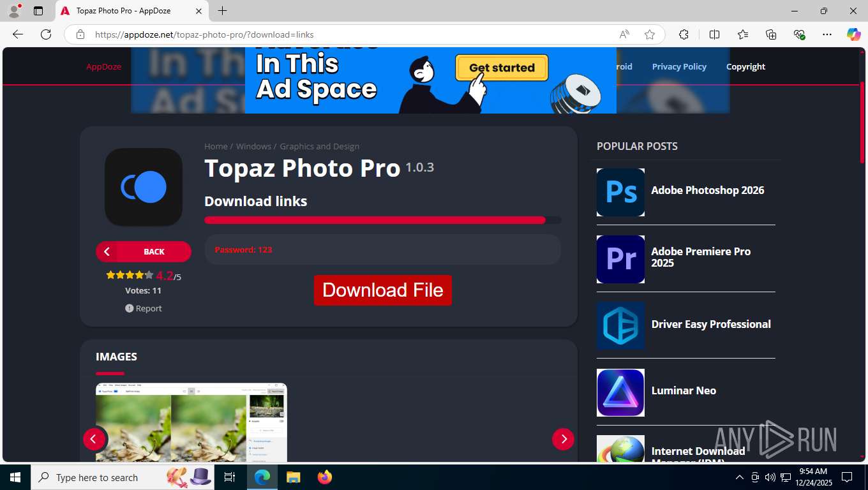868x490 pixels.
Task: Open volume speaker tray icon
Action: pos(770,477)
